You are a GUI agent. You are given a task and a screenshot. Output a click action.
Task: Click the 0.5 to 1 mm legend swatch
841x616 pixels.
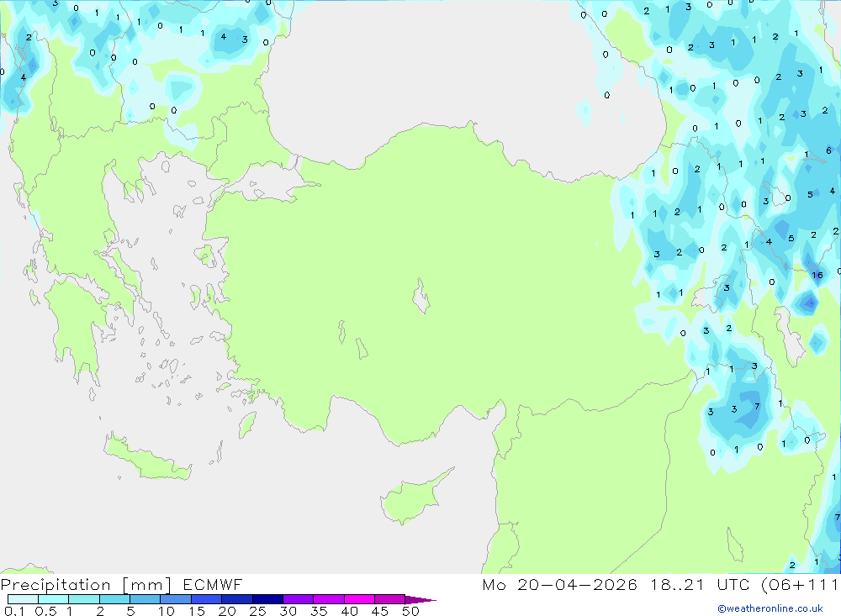pos(54,599)
